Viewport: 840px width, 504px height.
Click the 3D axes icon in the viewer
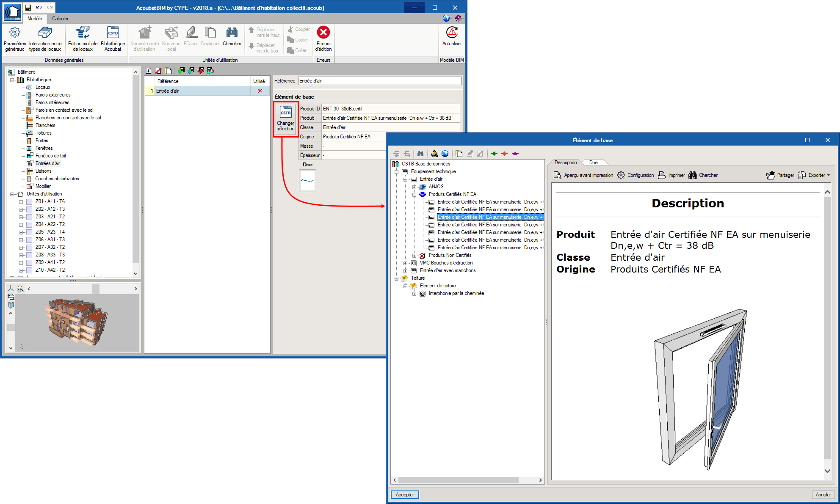click(x=11, y=288)
